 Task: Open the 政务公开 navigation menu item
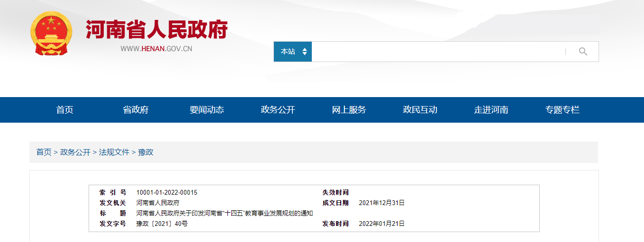coord(278,110)
